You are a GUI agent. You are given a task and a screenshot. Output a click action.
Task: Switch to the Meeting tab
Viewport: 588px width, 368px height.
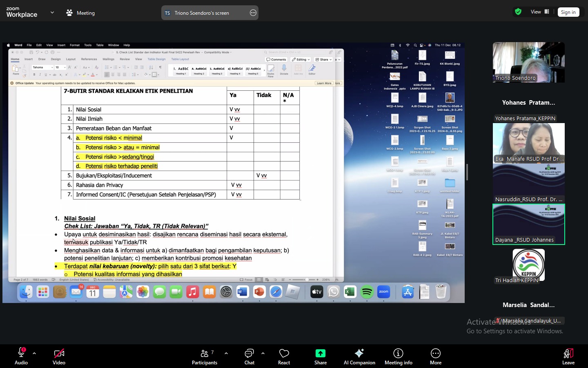[81, 13]
